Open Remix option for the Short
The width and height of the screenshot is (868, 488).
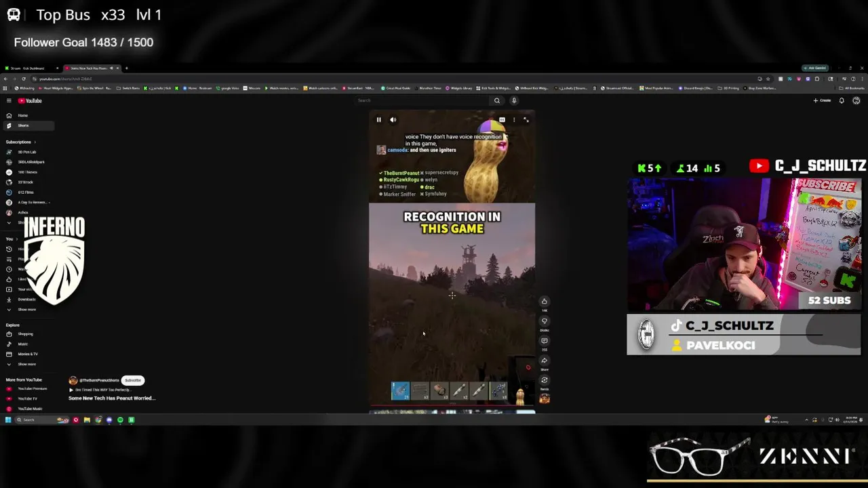544,380
